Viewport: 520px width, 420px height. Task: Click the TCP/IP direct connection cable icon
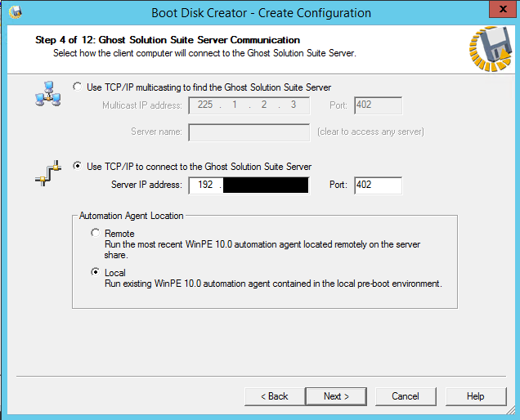tap(48, 173)
